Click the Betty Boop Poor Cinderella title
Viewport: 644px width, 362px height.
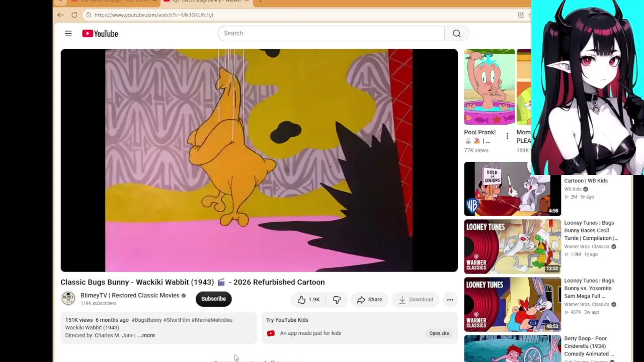point(589,346)
